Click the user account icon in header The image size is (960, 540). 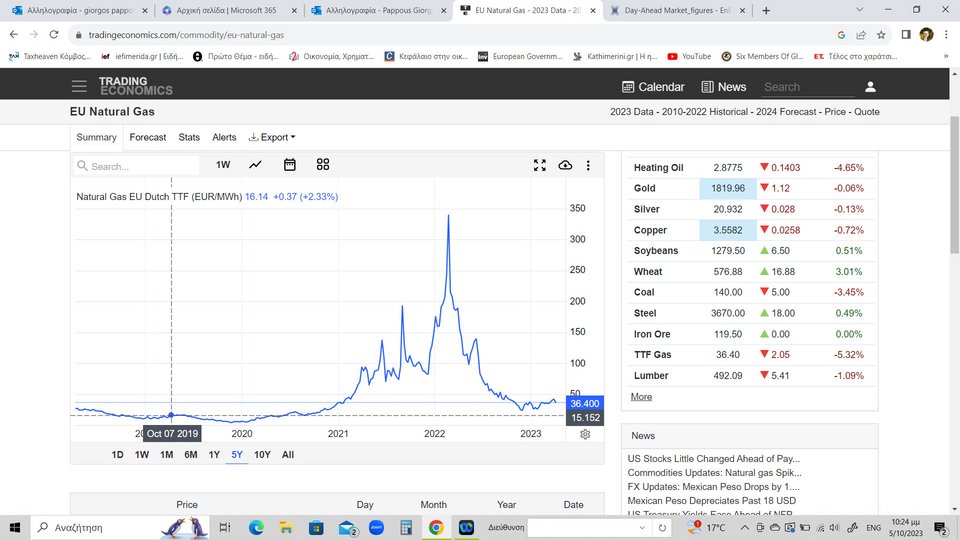(x=870, y=87)
